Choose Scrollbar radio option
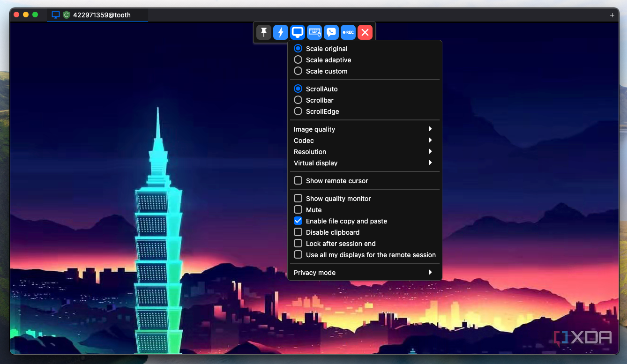Viewport: 627px width, 364px height. pyautogui.click(x=298, y=100)
